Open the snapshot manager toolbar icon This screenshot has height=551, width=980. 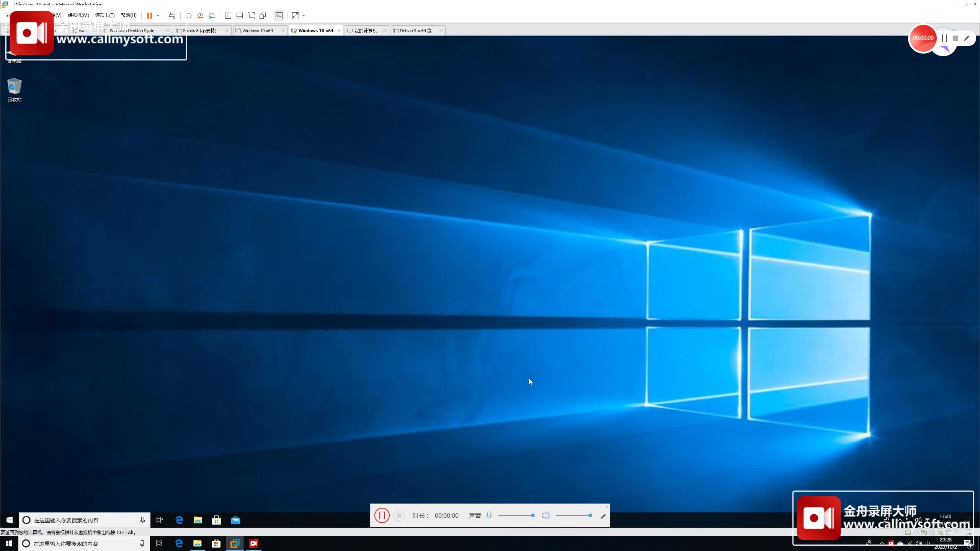coord(212,16)
